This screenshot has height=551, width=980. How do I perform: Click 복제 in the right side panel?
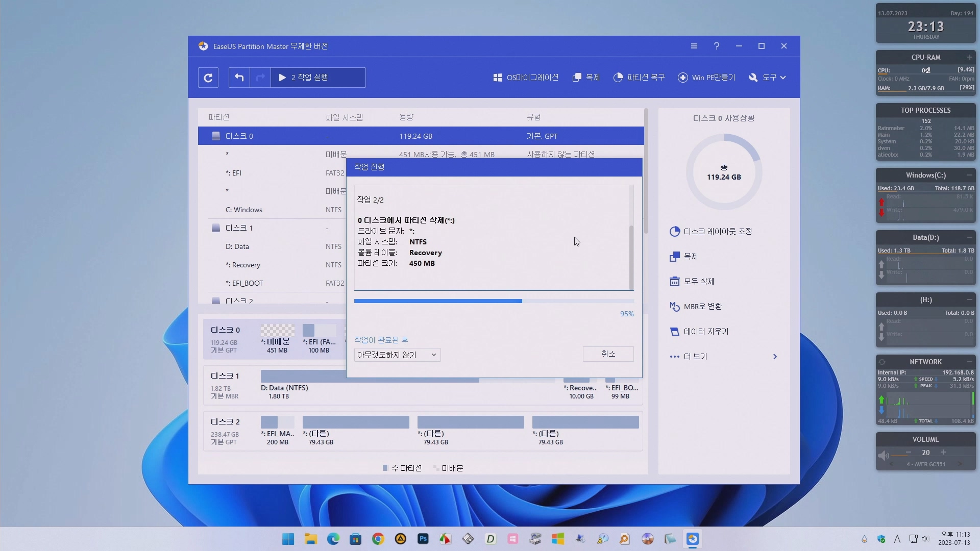point(683,257)
